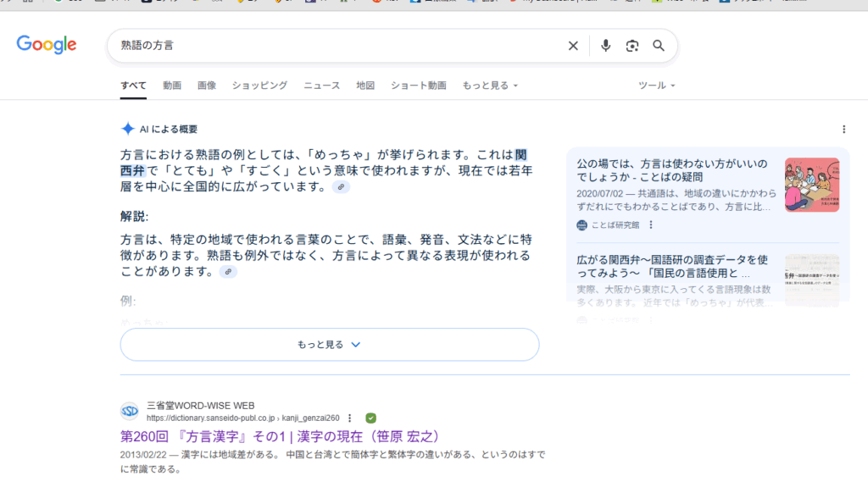Switch to the ニュース tab

click(x=322, y=86)
